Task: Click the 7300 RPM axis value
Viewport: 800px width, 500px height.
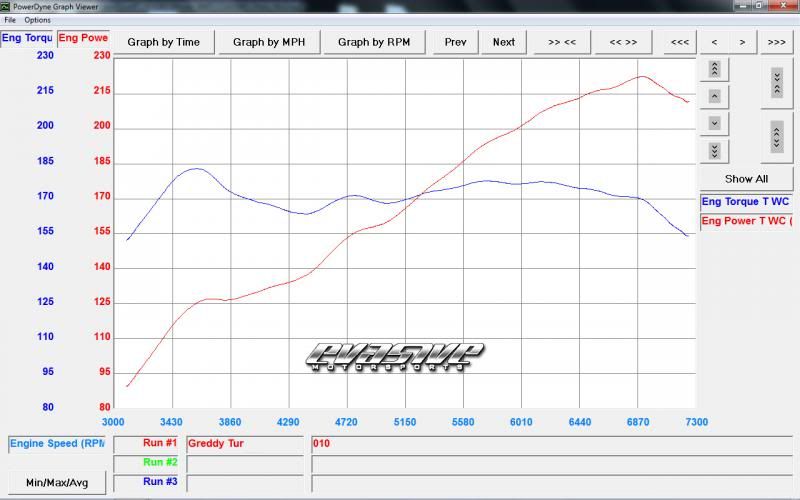Action: click(x=696, y=422)
